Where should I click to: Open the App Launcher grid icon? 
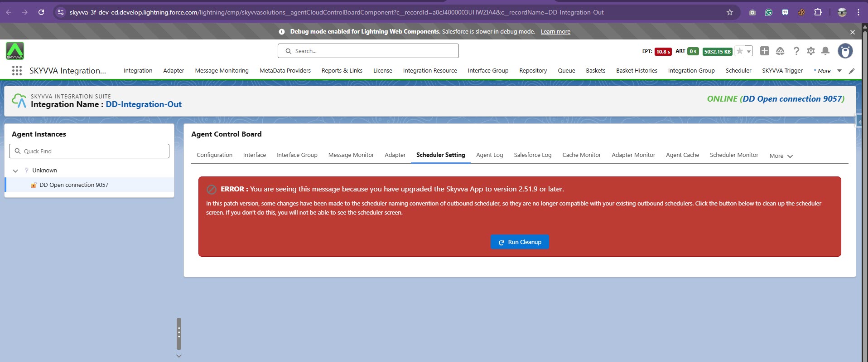tap(17, 70)
